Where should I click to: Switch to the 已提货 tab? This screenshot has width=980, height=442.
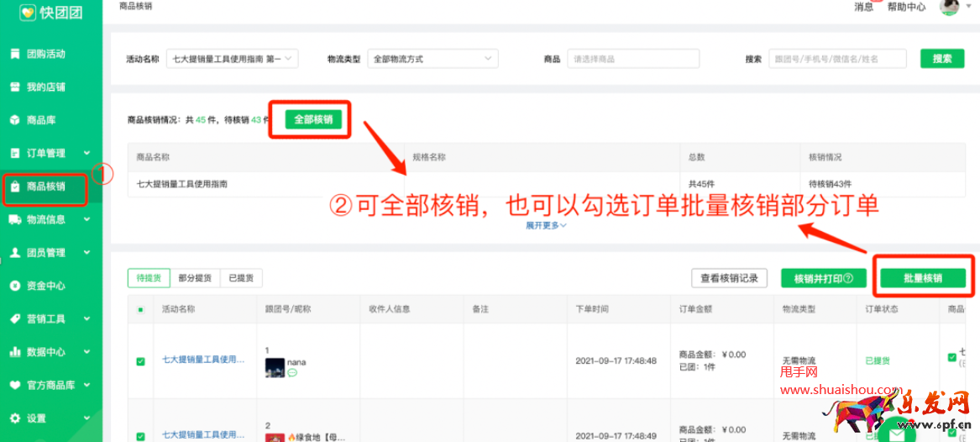241,278
